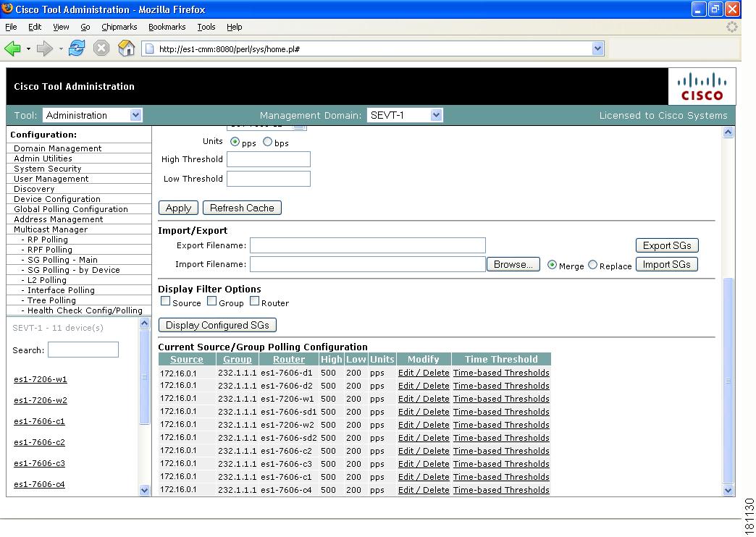756x537 pixels.
Task: Open the Forward button history dropdown arrow
Action: coord(61,48)
